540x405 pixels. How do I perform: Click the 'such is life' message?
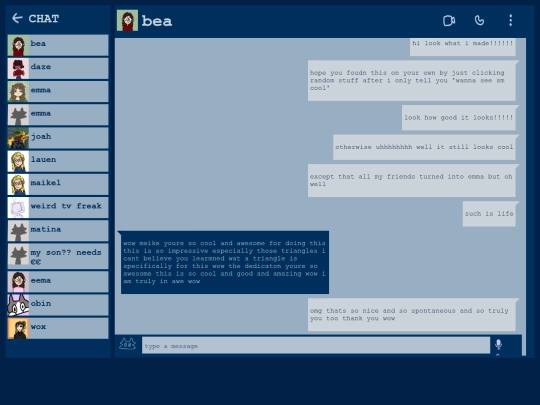489,214
